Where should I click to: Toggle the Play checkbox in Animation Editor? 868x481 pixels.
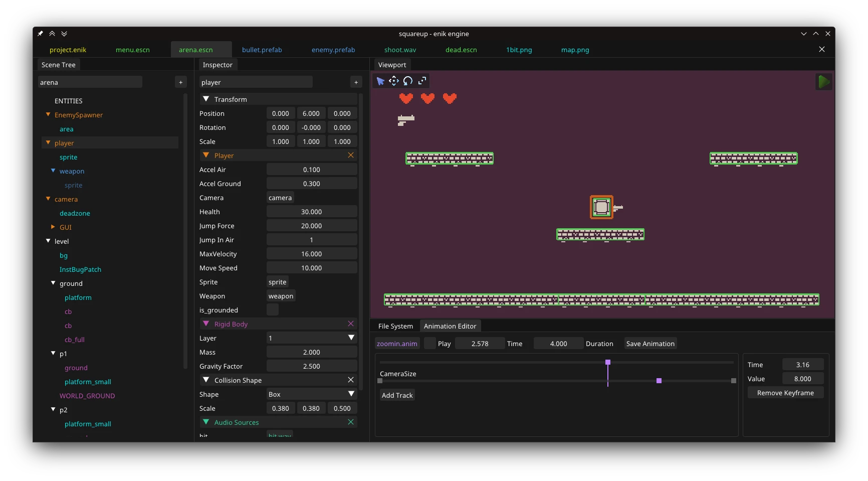[430, 344]
